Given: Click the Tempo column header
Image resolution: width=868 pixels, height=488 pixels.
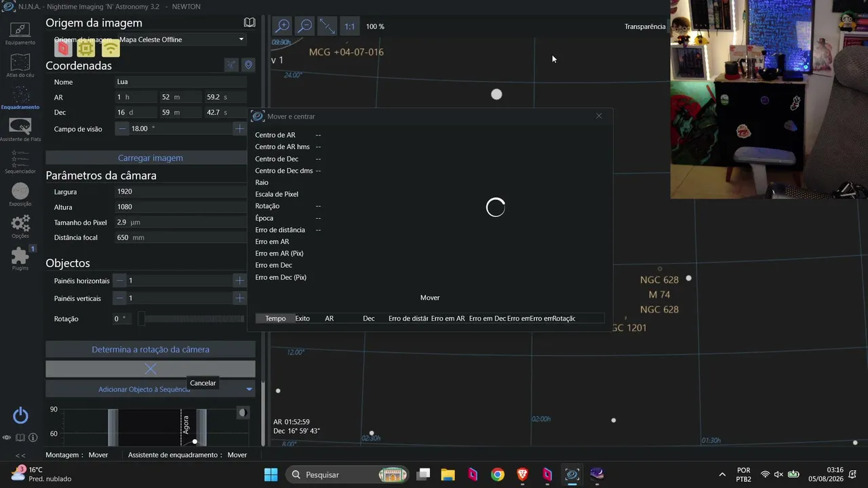Looking at the screenshot, I should point(275,319).
